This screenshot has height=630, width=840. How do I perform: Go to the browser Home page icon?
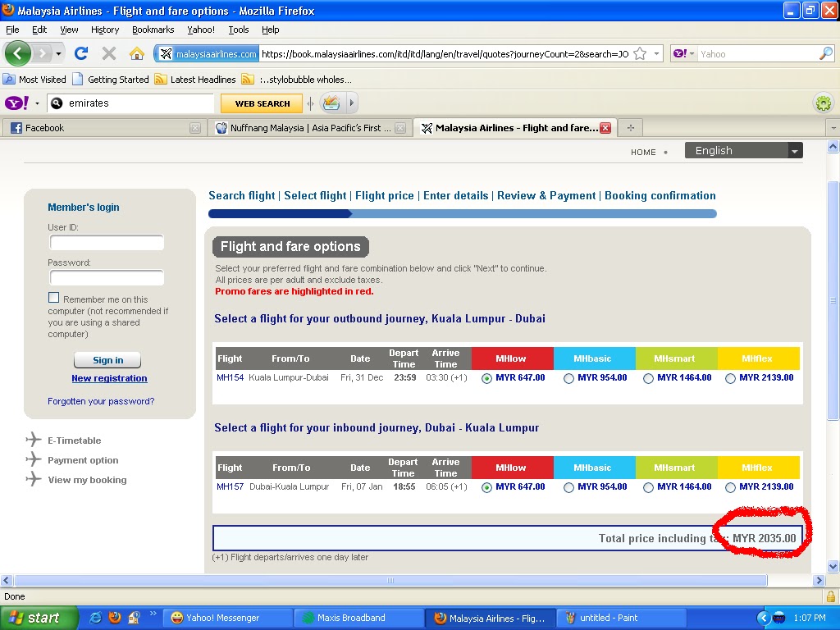[x=137, y=53]
